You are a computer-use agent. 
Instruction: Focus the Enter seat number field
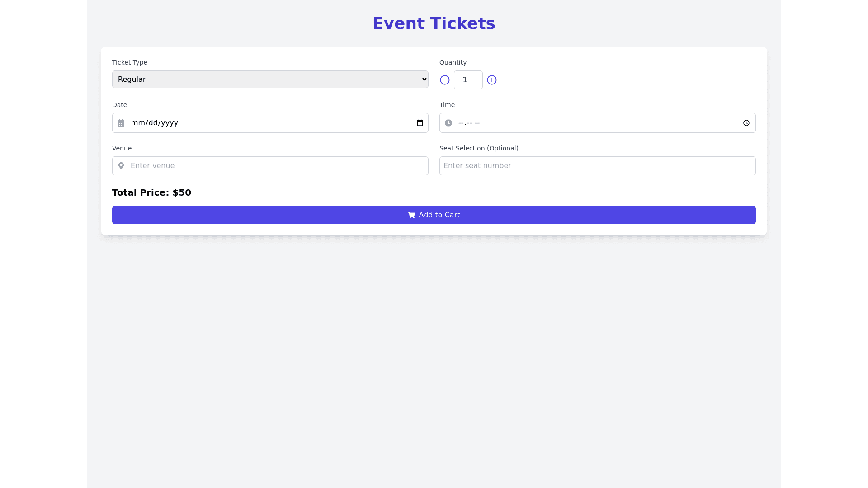(x=597, y=166)
